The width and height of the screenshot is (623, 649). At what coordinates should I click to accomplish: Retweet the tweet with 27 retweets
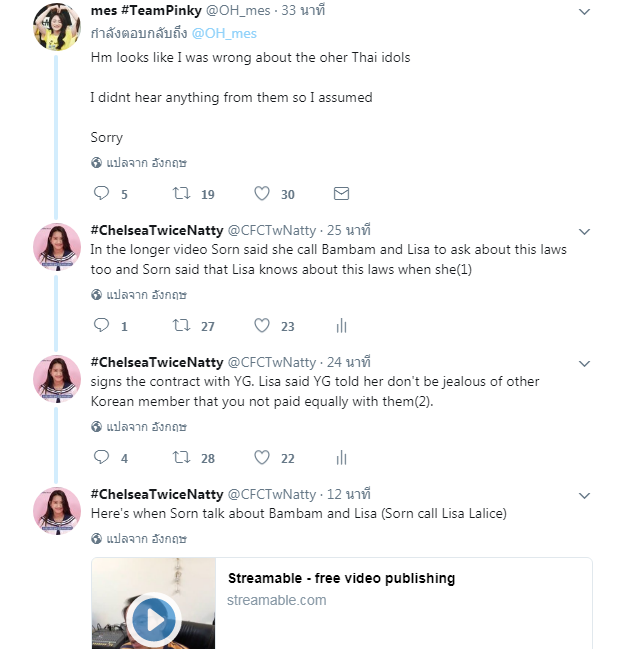coord(182,325)
